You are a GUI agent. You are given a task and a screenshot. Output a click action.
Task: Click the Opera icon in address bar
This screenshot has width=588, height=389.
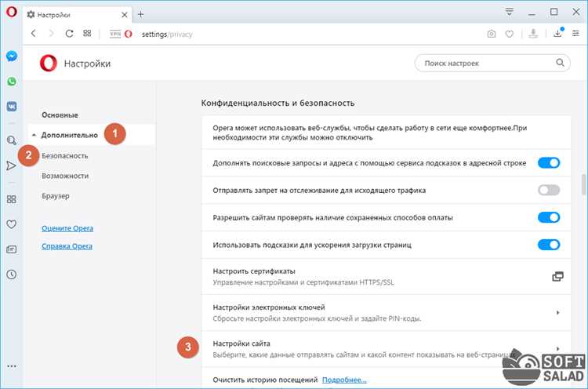[x=129, y=34]
